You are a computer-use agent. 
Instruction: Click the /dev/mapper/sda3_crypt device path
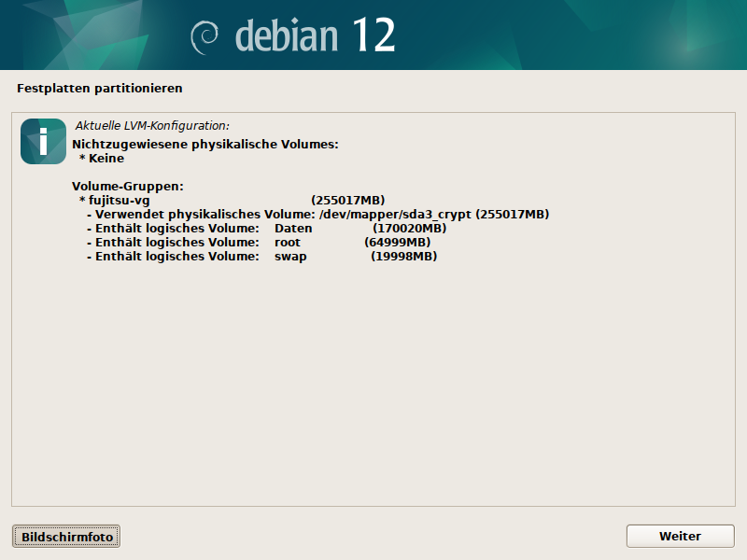pyautogui.click(x=395, y=215)
